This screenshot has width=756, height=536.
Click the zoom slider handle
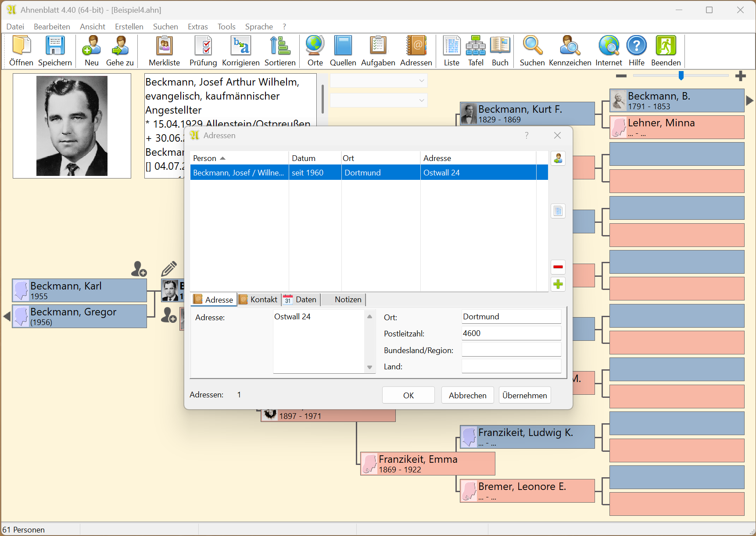pyautogui.click(x=681, y=76)
